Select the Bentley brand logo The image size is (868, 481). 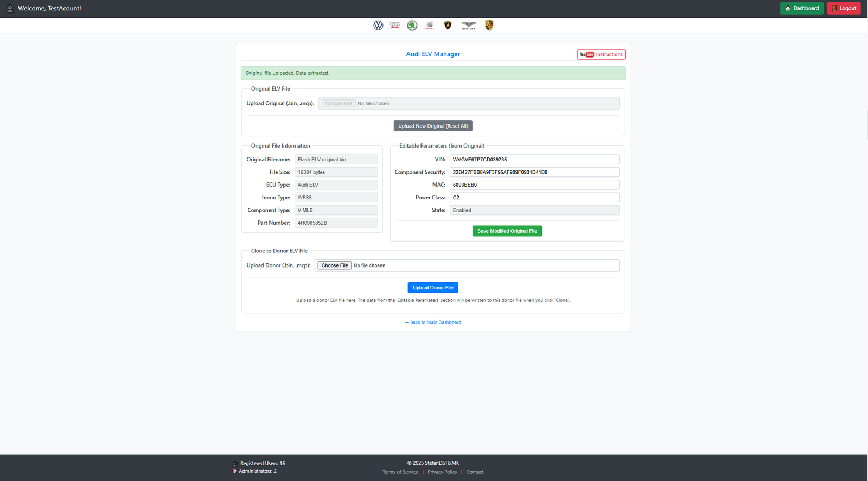click(469, 26)
